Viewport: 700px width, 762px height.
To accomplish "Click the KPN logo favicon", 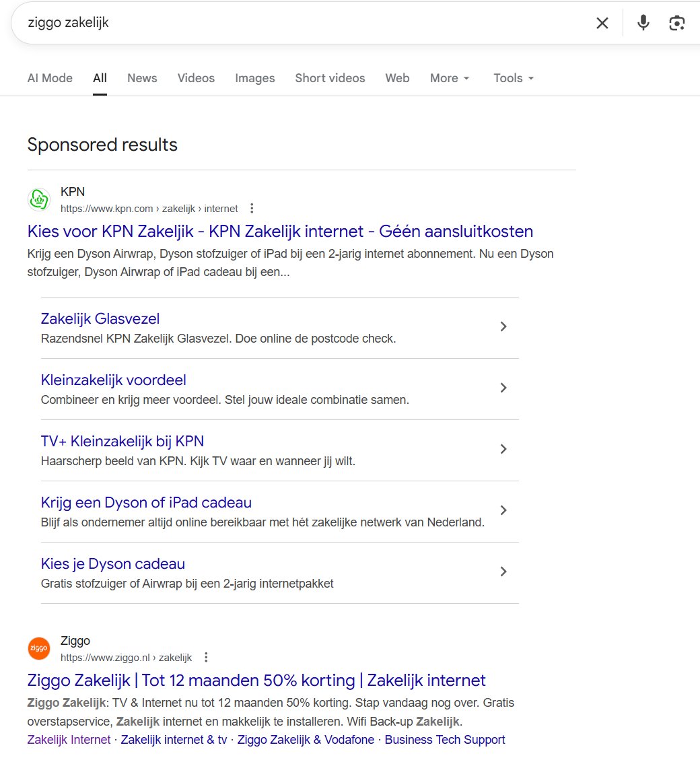I will click(x=39, y=200).
